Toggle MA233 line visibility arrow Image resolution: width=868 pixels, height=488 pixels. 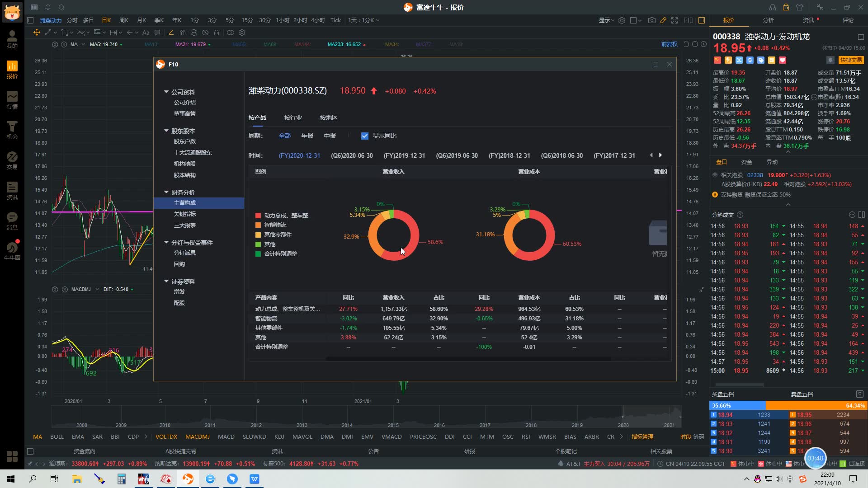pyautogui.click(x=364, y=44)
